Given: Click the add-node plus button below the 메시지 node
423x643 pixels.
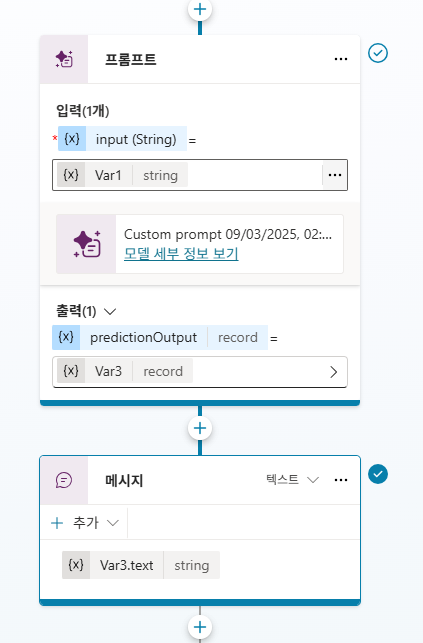Looking at the screenshot, I should 200,627.
